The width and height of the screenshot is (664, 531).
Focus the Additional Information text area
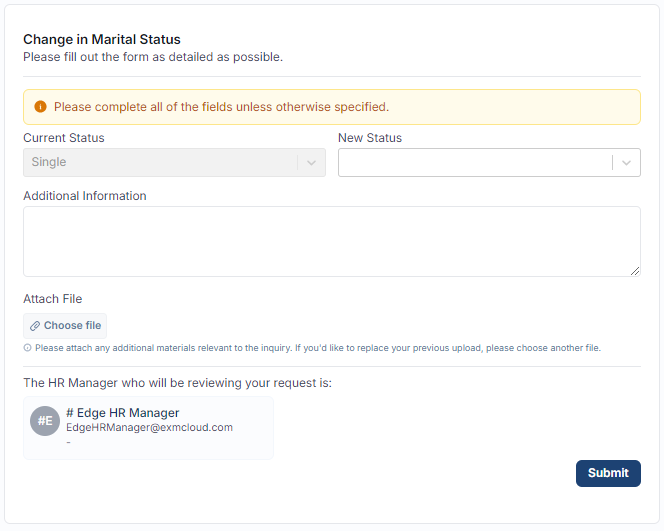tap(331, 241)
